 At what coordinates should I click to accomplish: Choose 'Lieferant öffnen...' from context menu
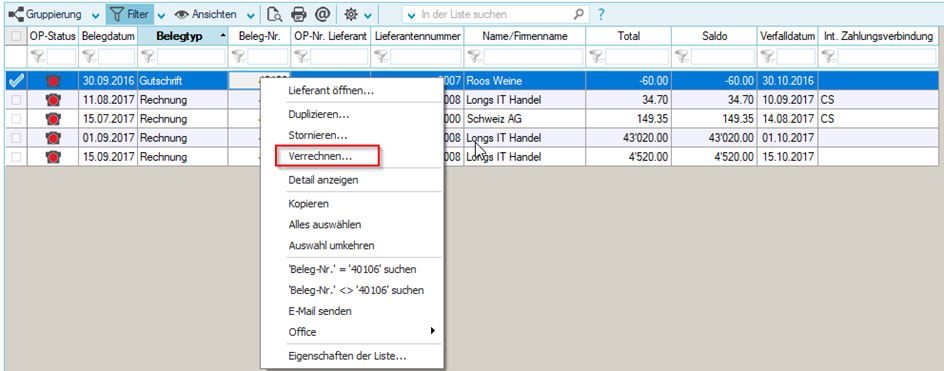point(352,92)
